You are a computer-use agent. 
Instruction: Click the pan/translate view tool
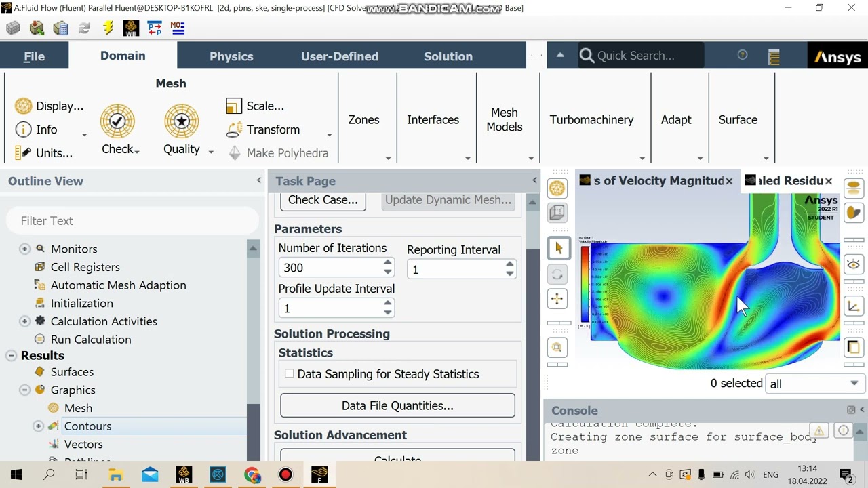point(557,299)
